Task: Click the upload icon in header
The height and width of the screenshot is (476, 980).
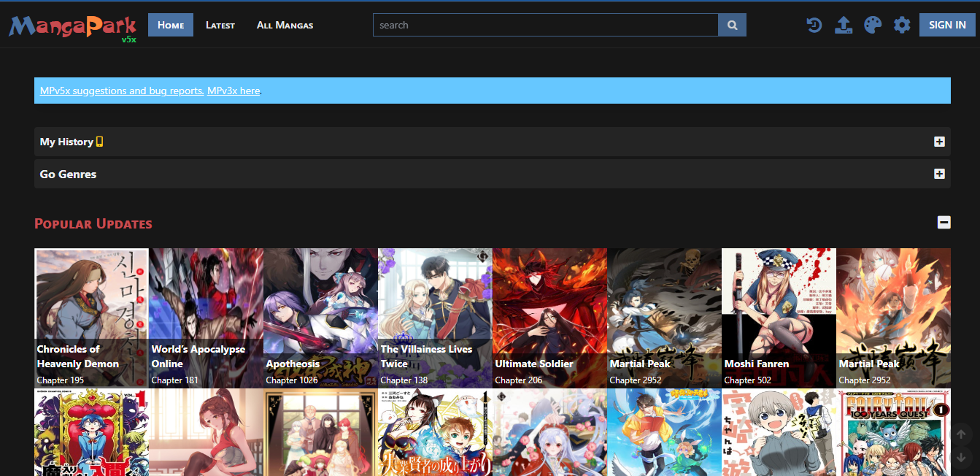Action: tap(844, 25)
